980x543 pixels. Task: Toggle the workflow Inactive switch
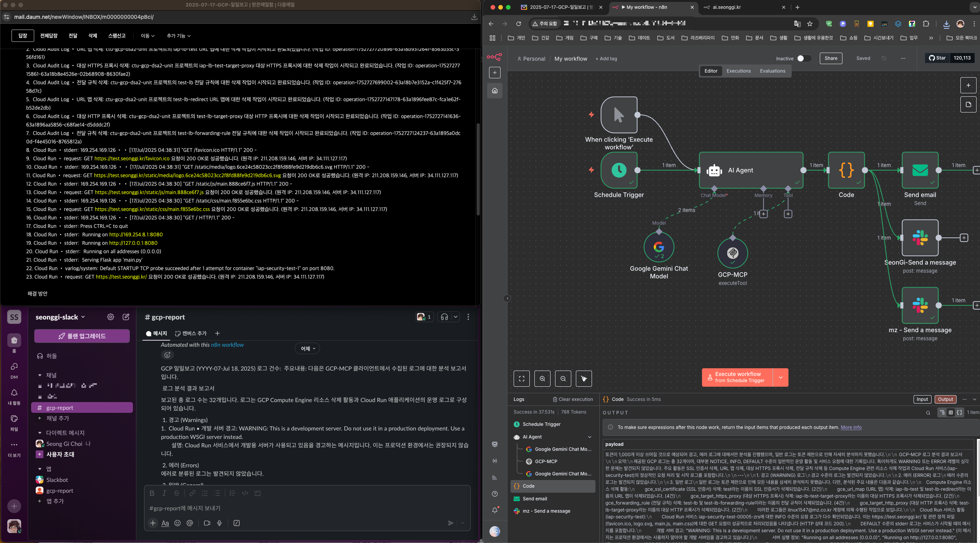pyautogui.click(x=803, y=58)
